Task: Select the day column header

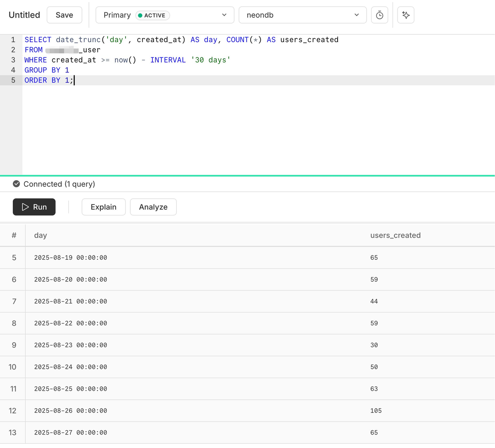Action: pos(41,235)
